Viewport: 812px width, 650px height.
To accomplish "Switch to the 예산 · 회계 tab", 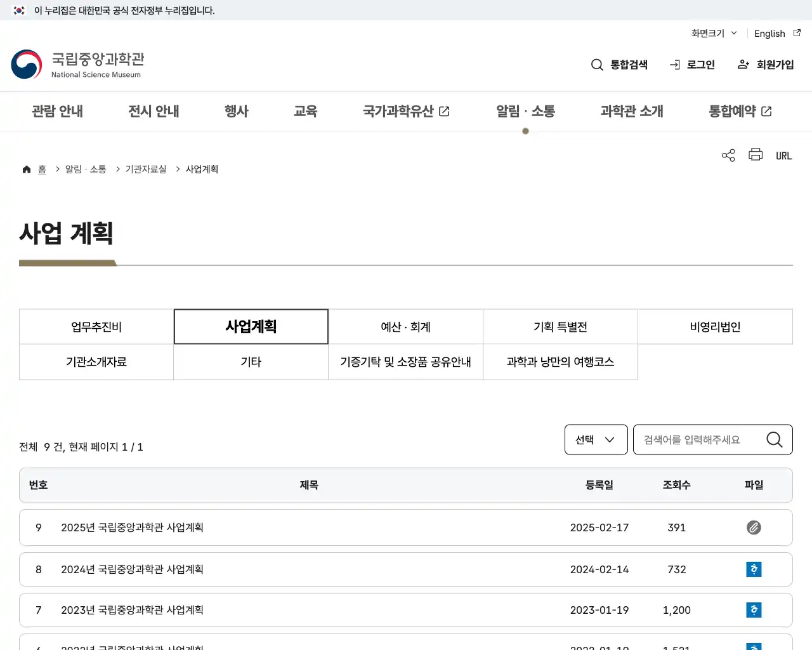I will click(405, 326).
